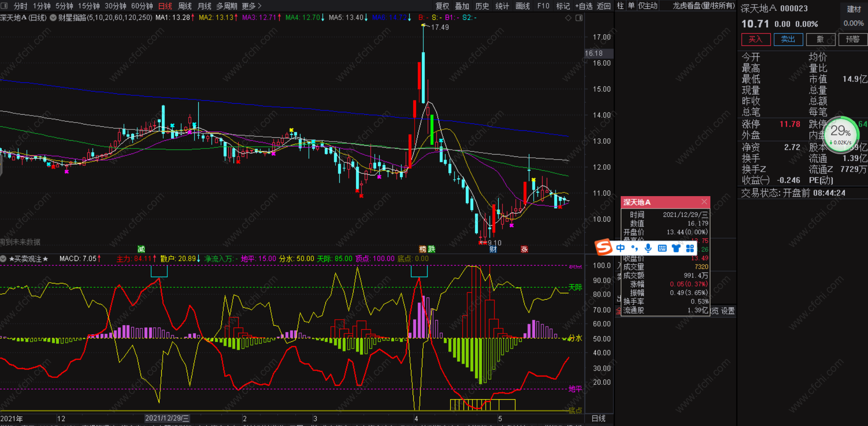Toggle the 柱 option in the order panel

620,6
